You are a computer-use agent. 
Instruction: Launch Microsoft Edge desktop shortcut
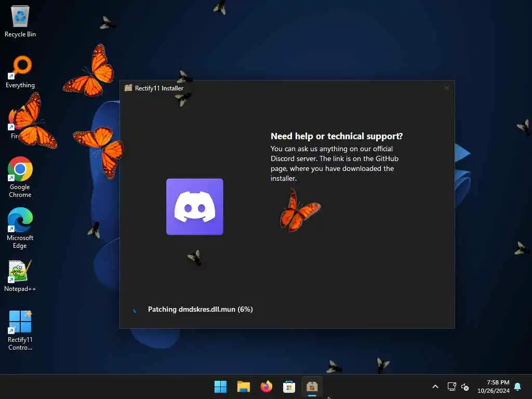point(20,228)
